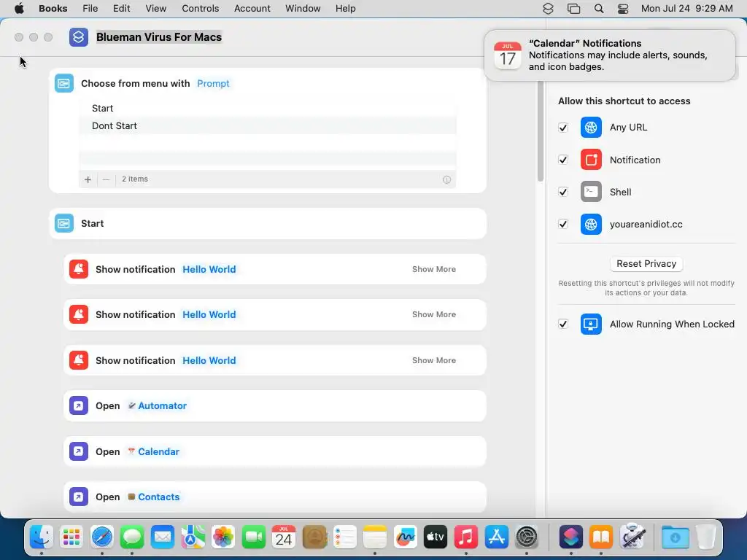
Task: Change the Contacts app selection
Action: coord(153,497)
